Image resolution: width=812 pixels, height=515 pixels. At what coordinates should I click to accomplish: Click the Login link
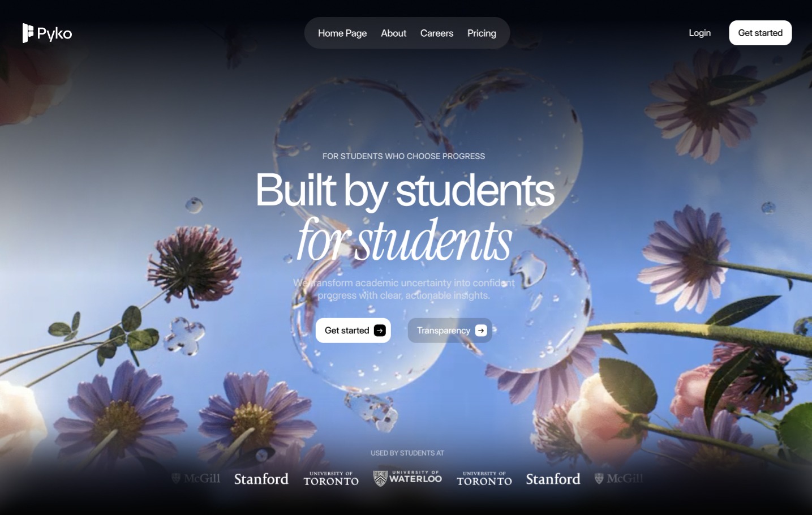coord(700,33)
